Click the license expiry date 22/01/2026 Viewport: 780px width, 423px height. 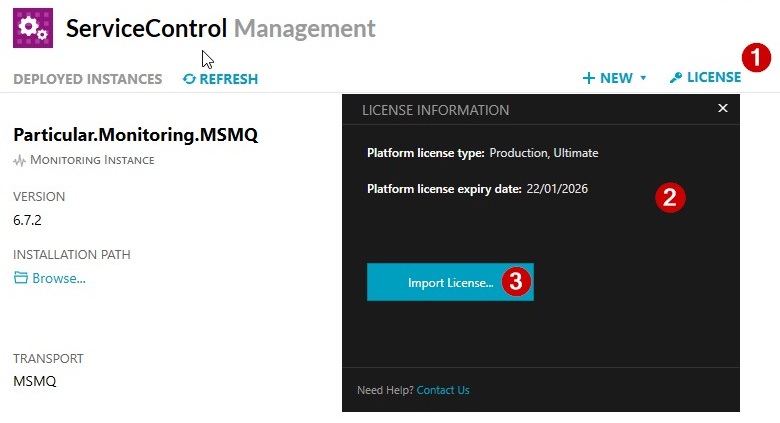click(557, 188)
